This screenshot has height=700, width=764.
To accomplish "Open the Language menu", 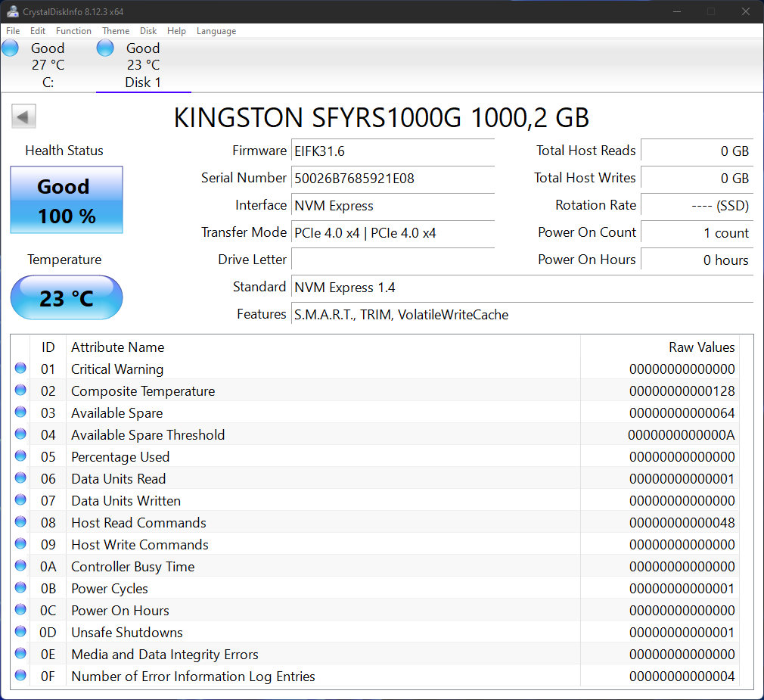I will [216, 31].
